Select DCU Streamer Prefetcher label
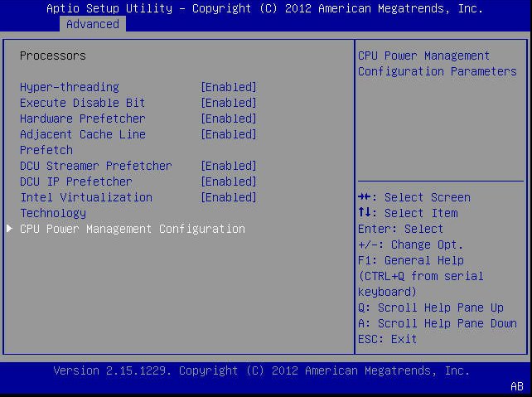Screen dimensions: 532x397 [95, 166]
